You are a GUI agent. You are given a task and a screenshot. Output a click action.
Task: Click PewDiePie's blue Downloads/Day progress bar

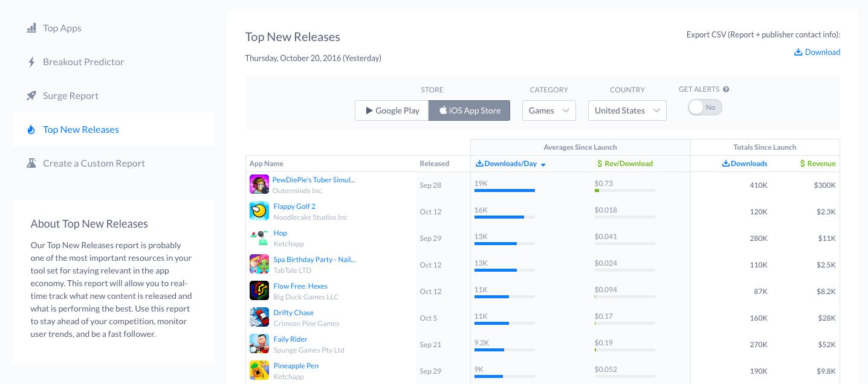pyautogui.click(x=505, y=190)
